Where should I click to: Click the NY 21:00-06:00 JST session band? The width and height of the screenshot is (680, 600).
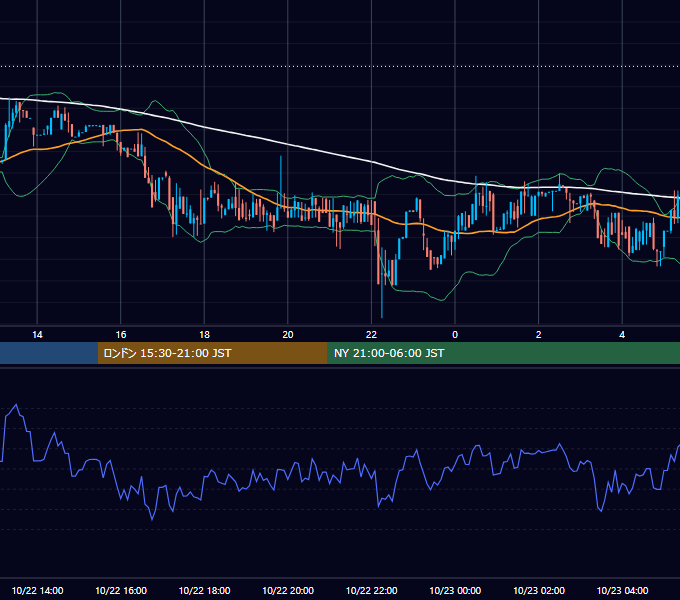pyautogui.click(x=503, y=353)
